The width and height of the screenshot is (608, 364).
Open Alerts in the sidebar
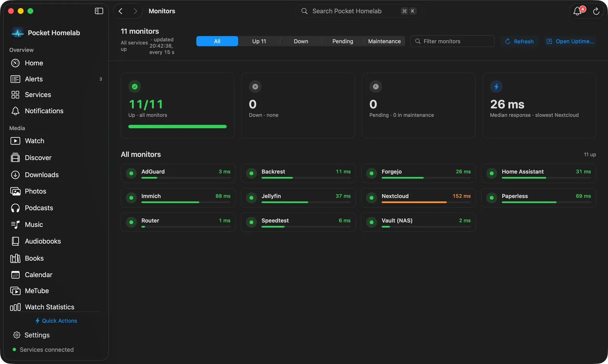[56, 79]
